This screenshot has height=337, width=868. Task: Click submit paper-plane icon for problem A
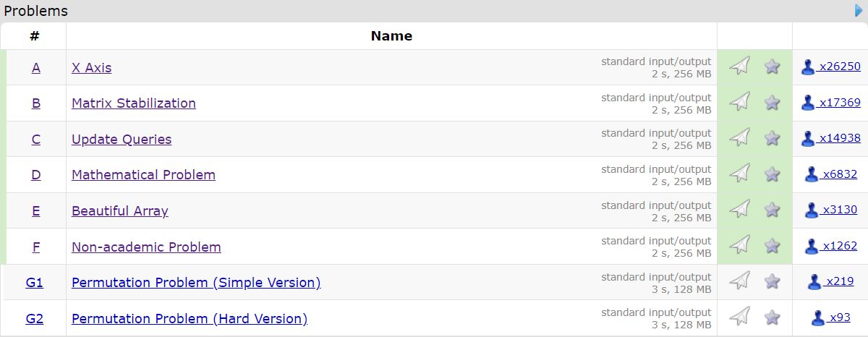click(739, 67)
